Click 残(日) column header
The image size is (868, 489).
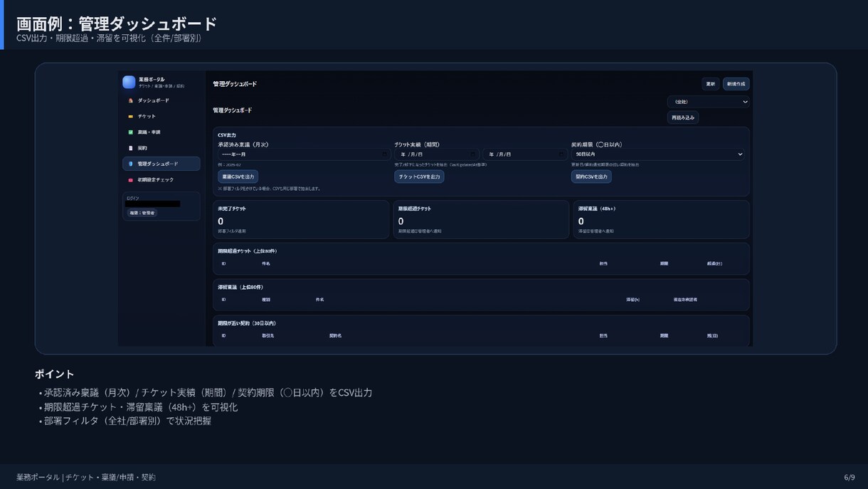tap(712, 335)
